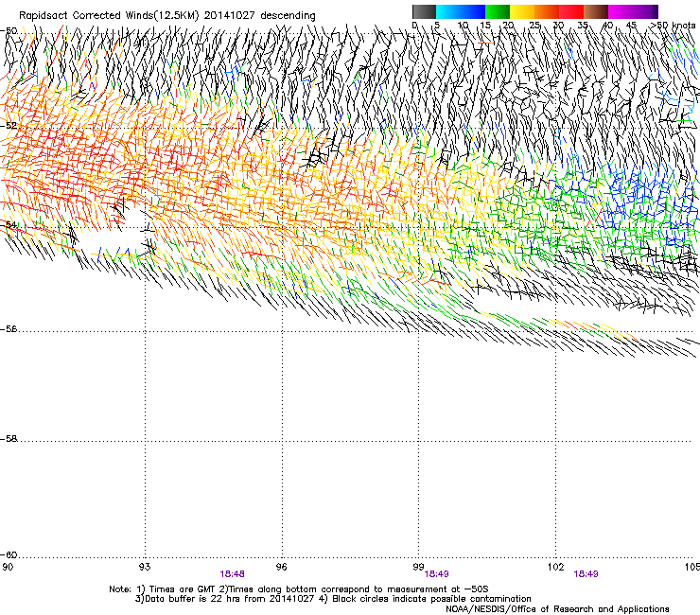This screenshot has height=615, width=700.
Task: Click the purple '18:49' below longitude 99
Action: click(436, 574)
